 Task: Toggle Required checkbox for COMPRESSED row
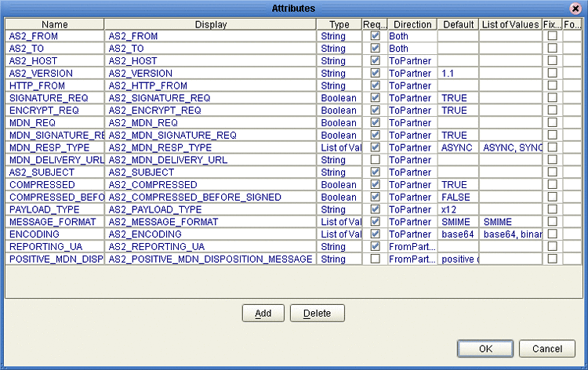(375, 184)
